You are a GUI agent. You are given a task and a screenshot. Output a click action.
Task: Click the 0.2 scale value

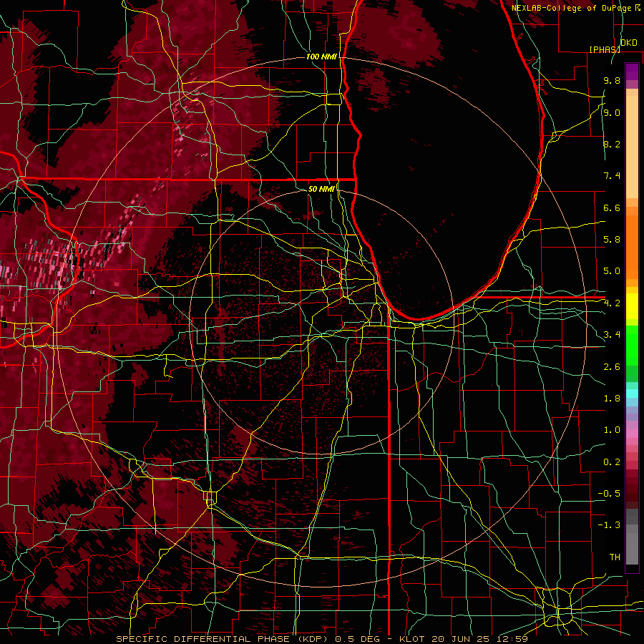pos(612,462)
